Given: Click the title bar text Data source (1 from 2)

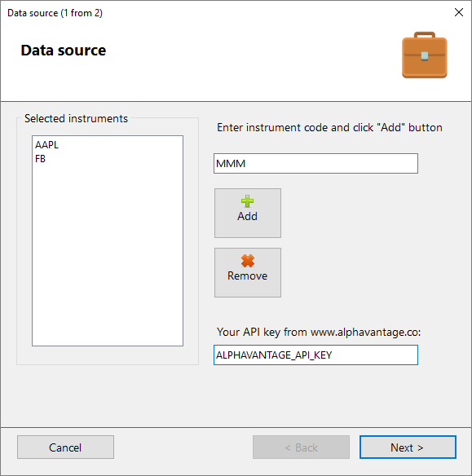Looking at the screenshot, I should coord(55,13).
